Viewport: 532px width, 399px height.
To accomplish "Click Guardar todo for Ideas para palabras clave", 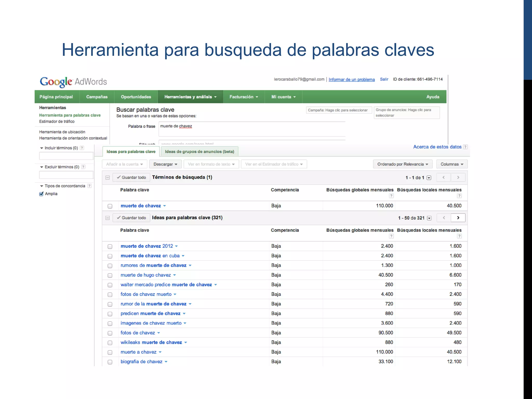I will point(131,218).
